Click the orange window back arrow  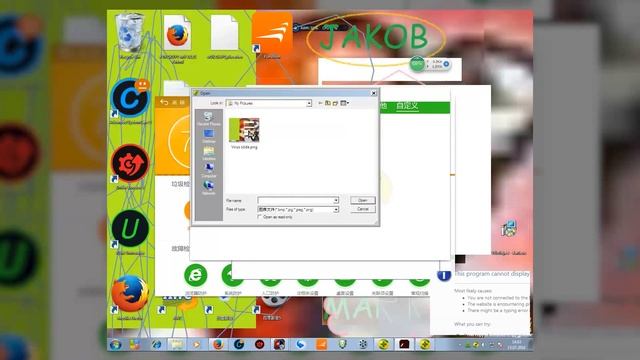tap(164, 102)
